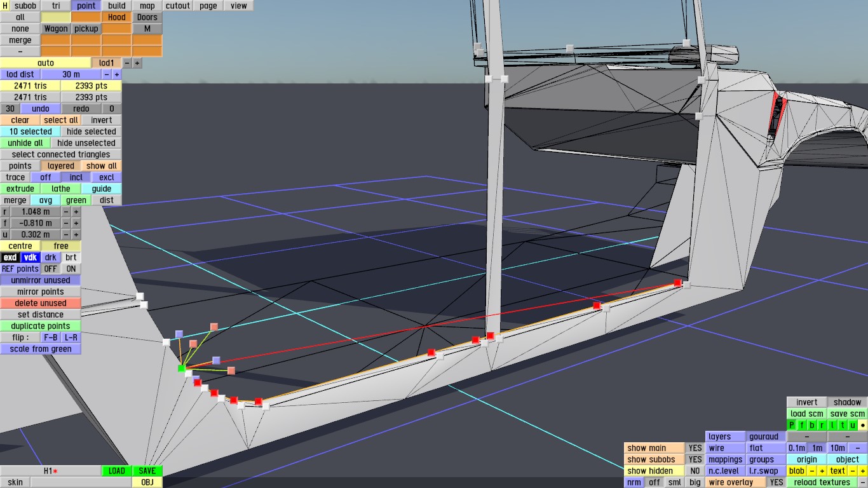Select the Hood layer button
Image resolution: width=868 pixels, height=488 pixels.
pos(116,17)
